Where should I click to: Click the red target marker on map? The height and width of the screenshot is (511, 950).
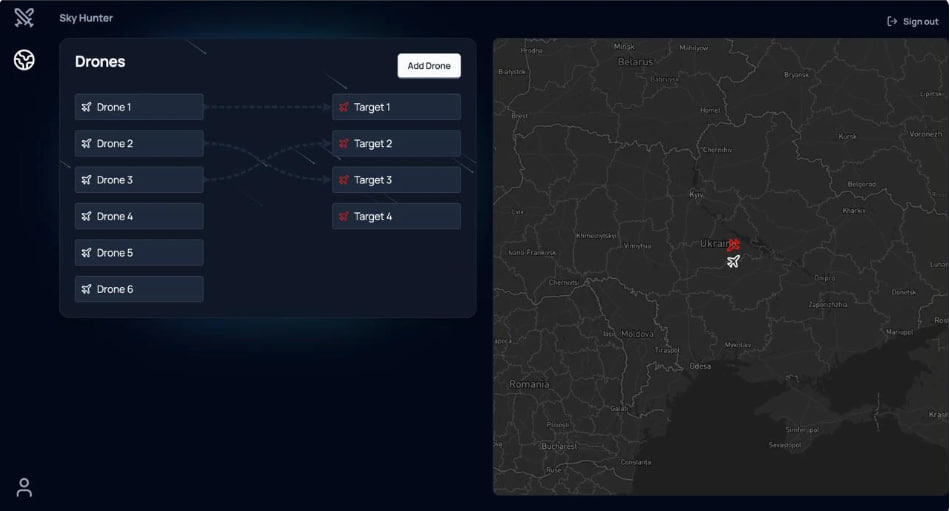734,244
